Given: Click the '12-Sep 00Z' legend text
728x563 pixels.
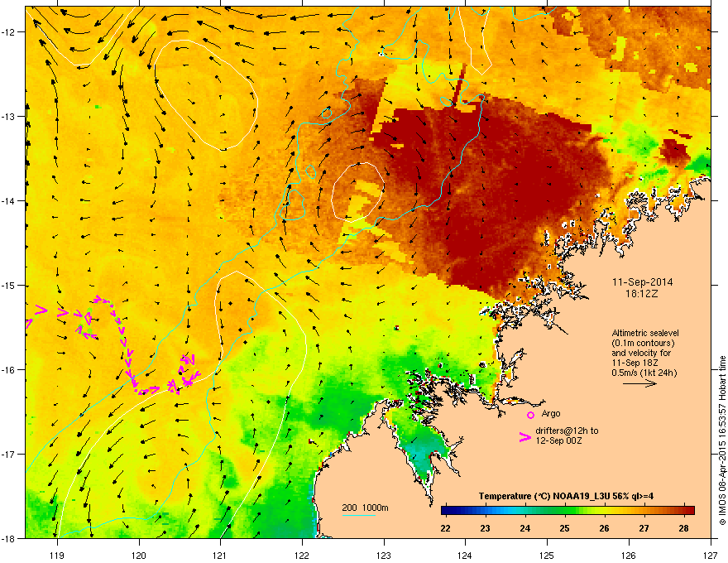Looking at the screenshot, I should coord(558,440).
